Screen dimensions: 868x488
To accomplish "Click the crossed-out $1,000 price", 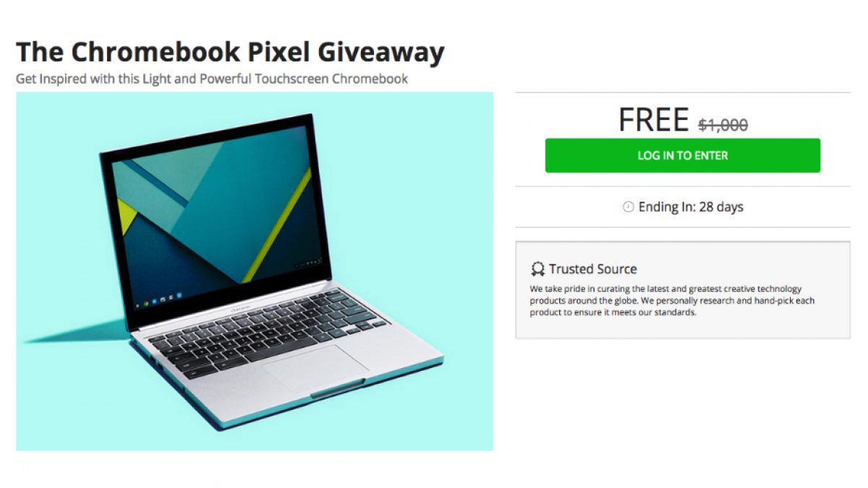I will [x=723, y=124].
